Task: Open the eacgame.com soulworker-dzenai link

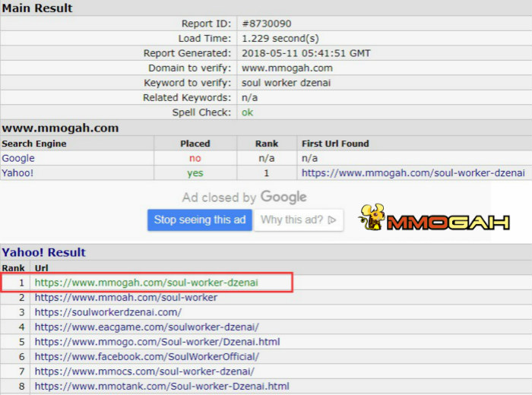Action: [x=147, y=327]
